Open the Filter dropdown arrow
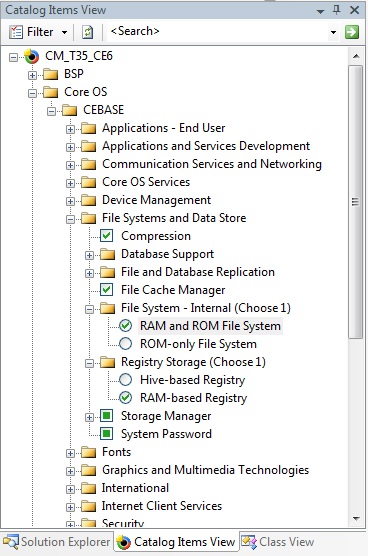The image size is (368, 556). [64, 32]
